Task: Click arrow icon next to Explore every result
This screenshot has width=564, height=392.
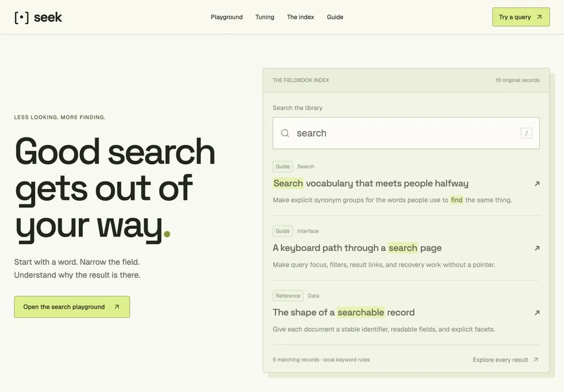Action: click(536, 360)
